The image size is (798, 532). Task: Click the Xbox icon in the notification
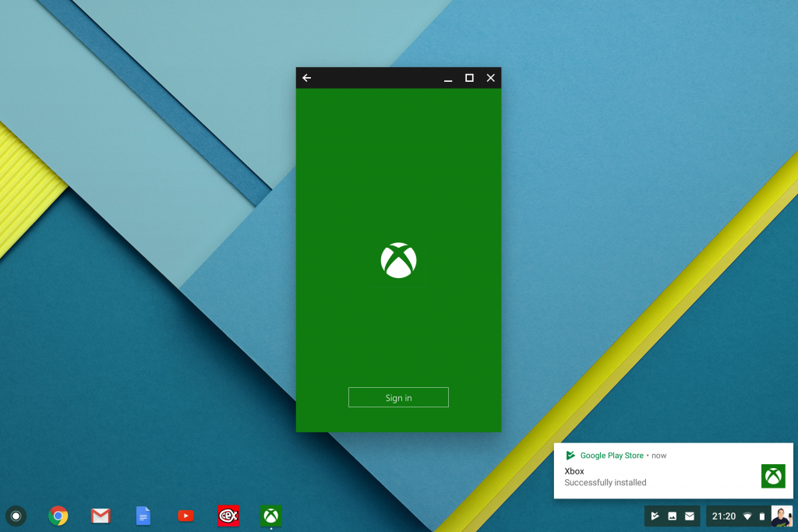tap(773, 476)
